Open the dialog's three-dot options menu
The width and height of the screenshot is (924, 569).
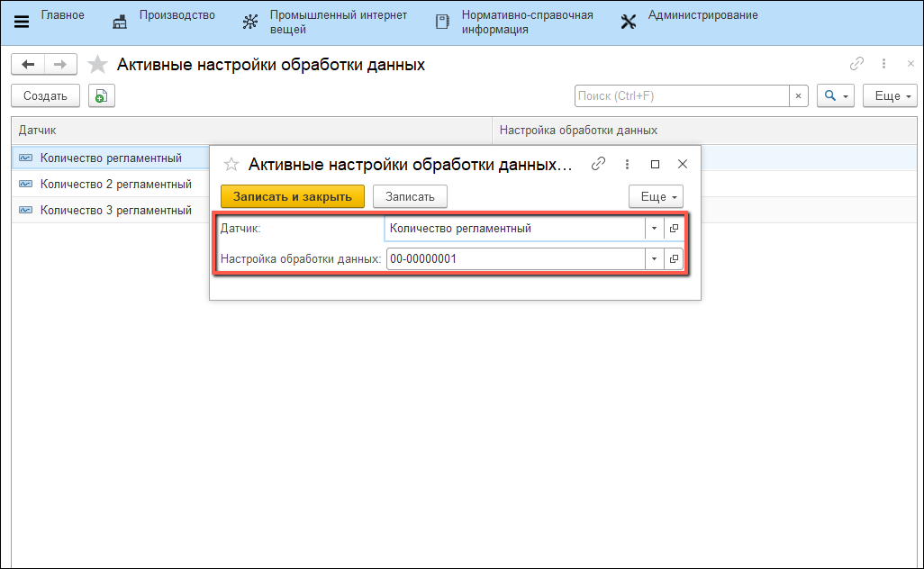627,164
